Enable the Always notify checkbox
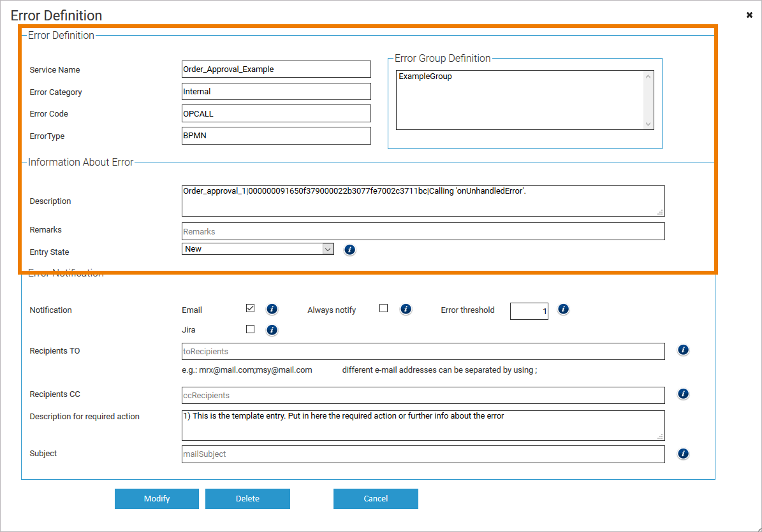Viewport: 762px width, 532px height. (x=383, y=308)
